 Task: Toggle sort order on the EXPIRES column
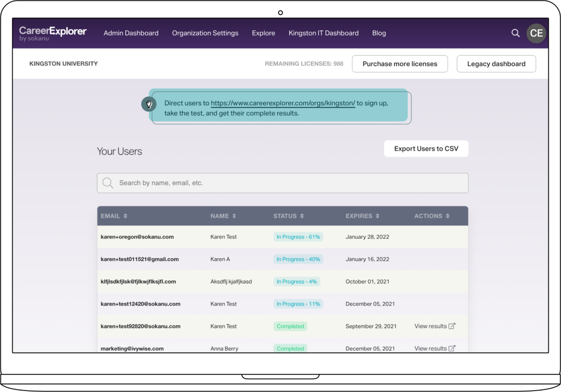[378, 216]
